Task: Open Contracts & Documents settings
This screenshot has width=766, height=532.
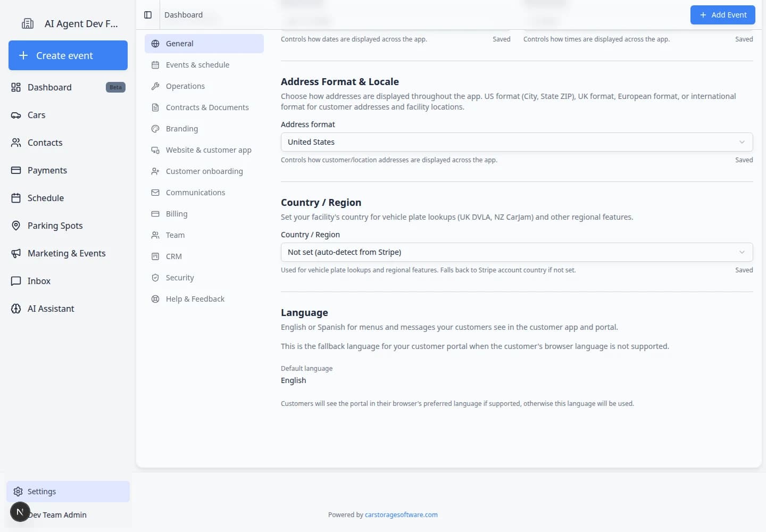Action: point(204,107)
